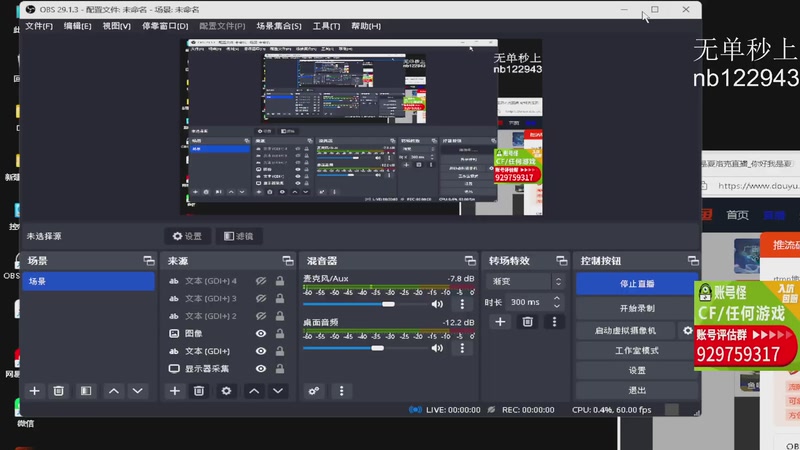Hide the 图像 source eye icon
The width and height of the screenshot is (800, 450).
261,333
